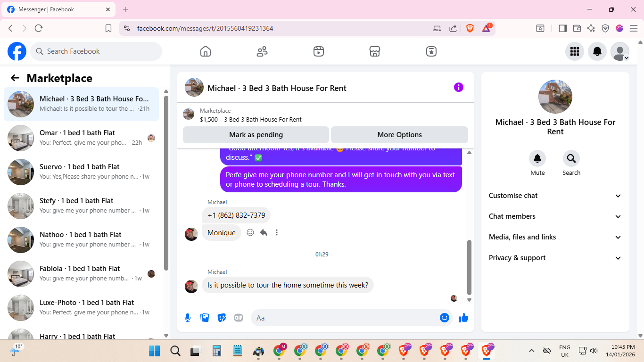The height and width of the screenshot is (362, 644).
Task: Click Mark as pending button
Action: 256,135
